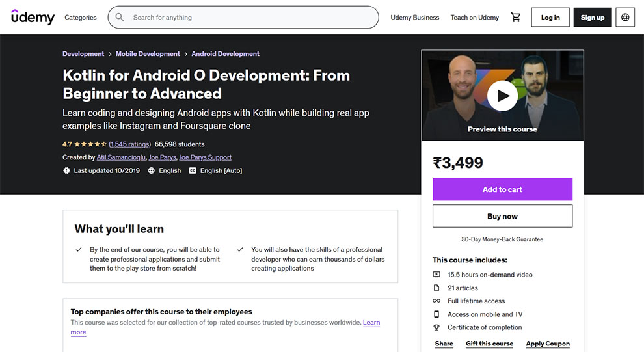Screen dimensions: 644x352
Task: Click the trophy icon beside Certificate of completion
Action: (x=436, y=327)
